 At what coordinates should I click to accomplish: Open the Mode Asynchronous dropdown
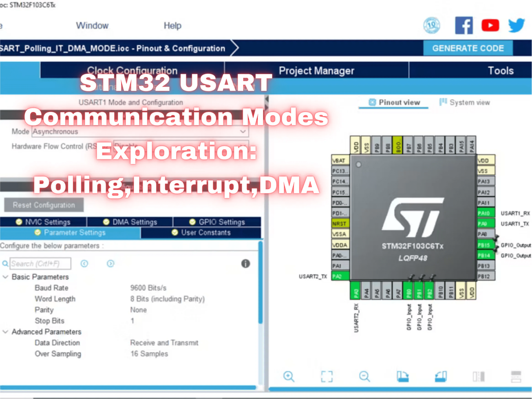tap(242, 131)
